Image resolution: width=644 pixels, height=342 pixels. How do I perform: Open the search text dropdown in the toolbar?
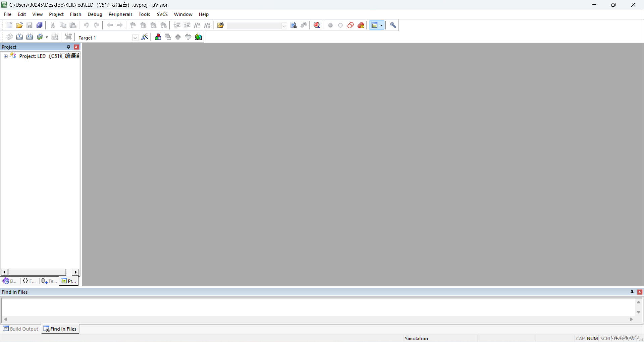[284, 26]
